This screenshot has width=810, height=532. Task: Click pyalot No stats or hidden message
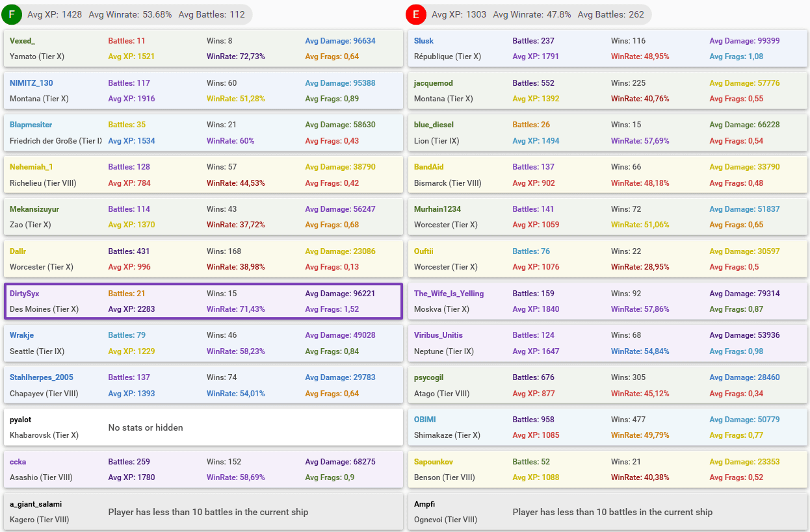coord(146,427)
